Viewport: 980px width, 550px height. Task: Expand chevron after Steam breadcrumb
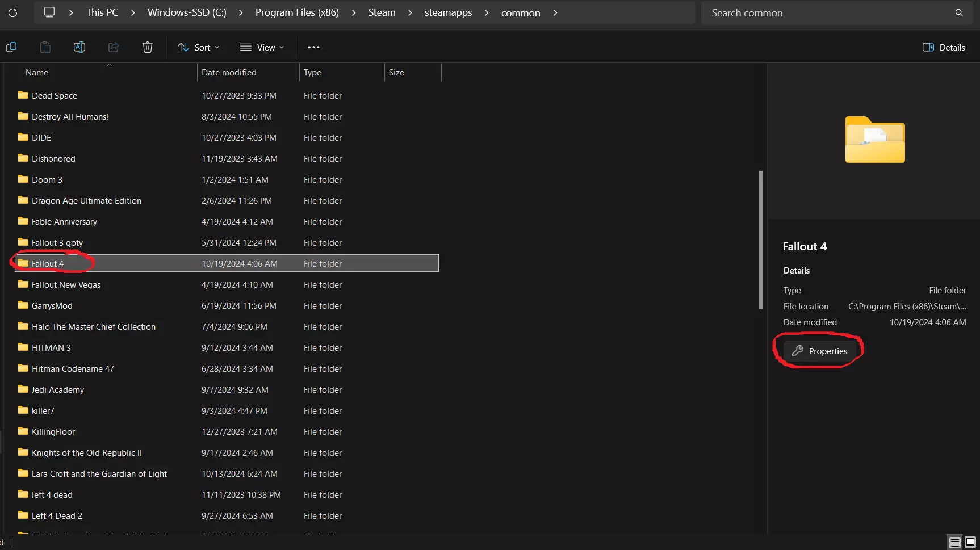[410, 12]
